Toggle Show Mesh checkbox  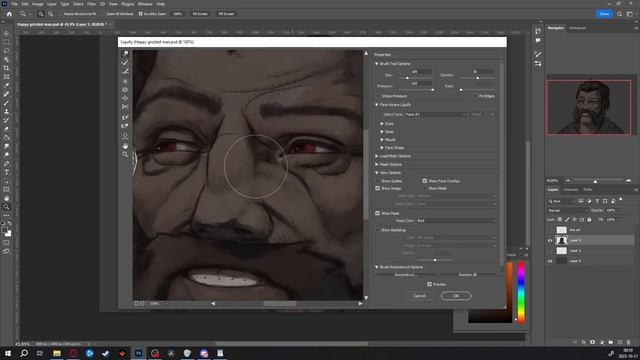(425, 188)
